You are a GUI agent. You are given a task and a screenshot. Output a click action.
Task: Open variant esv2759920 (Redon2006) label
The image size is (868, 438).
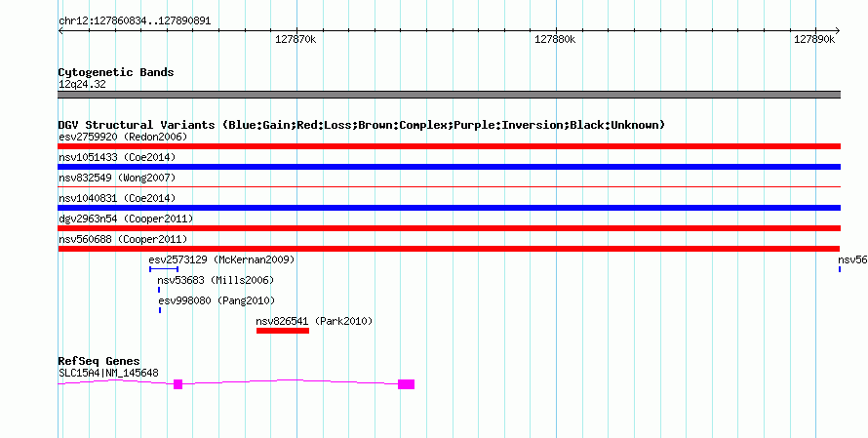pos(123,137)
